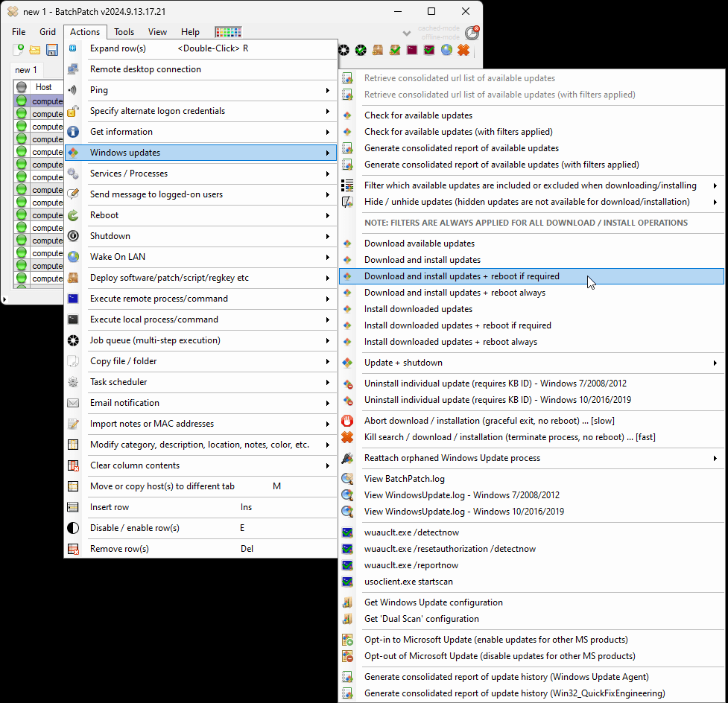This screenshot has height=703, width=728.
Task: Select Move or copy host(s) to different tab
Action: [162, 486]
